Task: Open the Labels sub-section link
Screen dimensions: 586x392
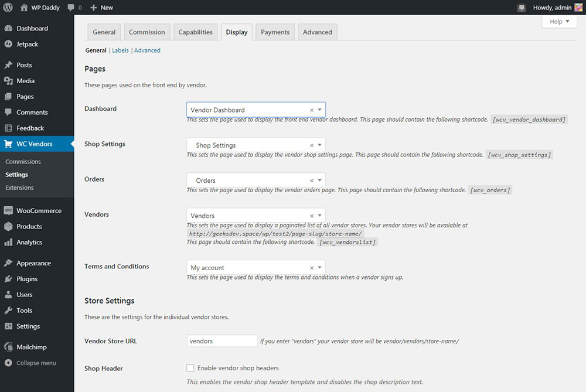Action: pyautogui.click(x=120, y=50)
